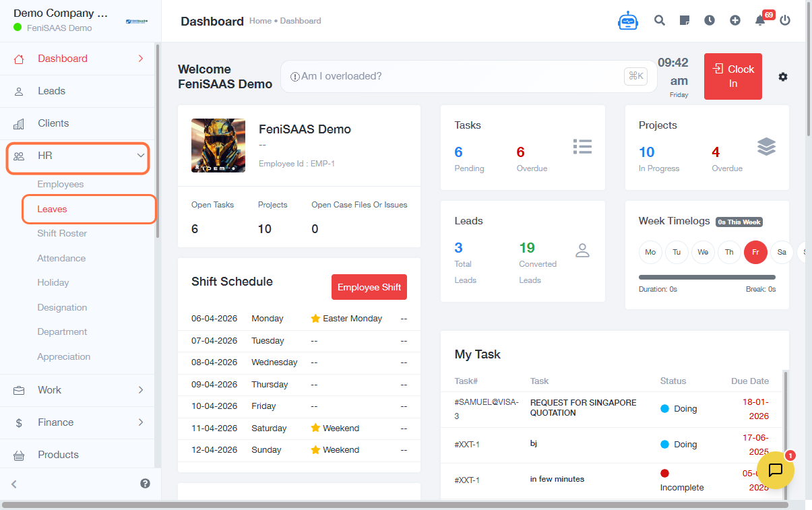Select Thursday in Week Timelogs

[729, 252]
